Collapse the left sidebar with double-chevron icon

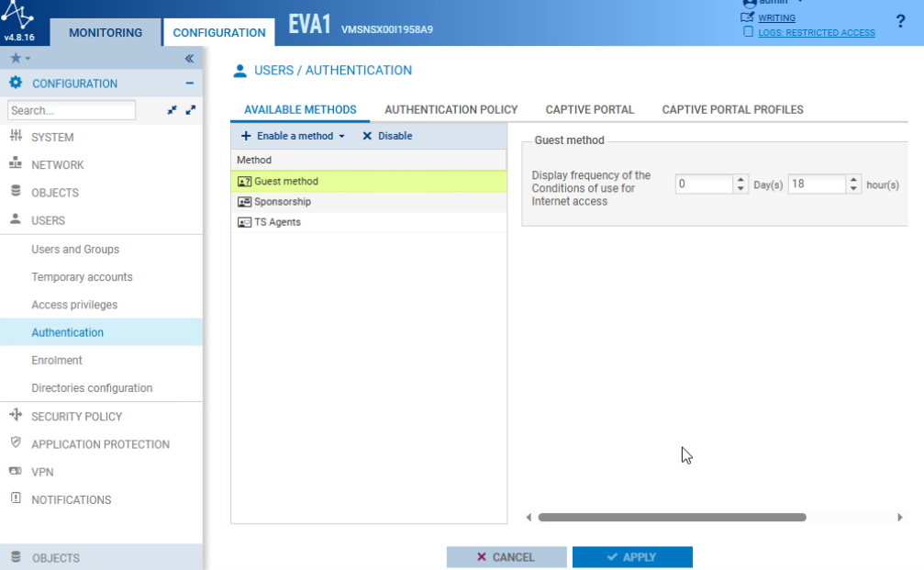pos(189,59)
